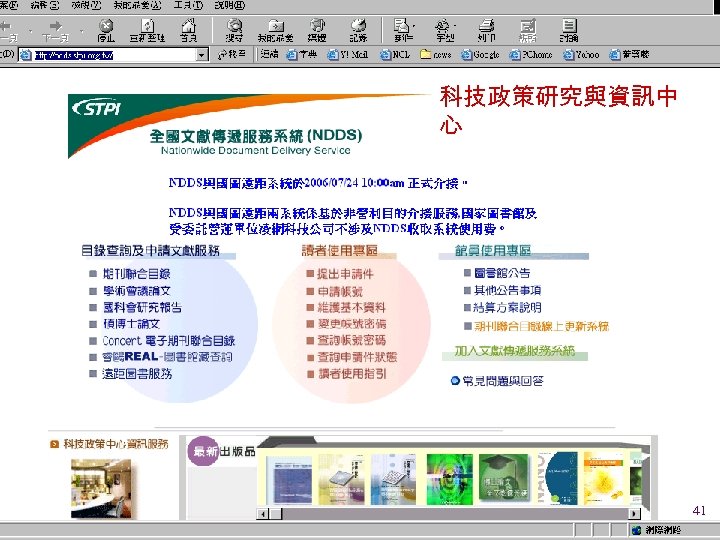Open the 說明(H) menu
Screen dimensions: 720x540
230,6
